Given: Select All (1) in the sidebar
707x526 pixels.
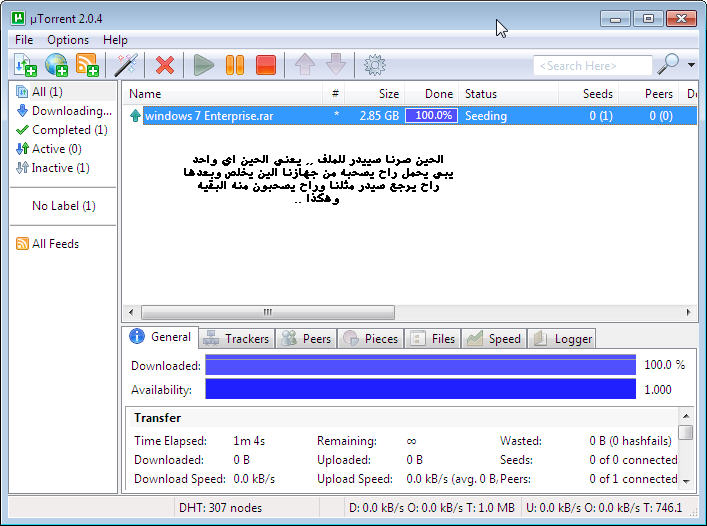Looking at the screenshot, I should click(63, 91).
